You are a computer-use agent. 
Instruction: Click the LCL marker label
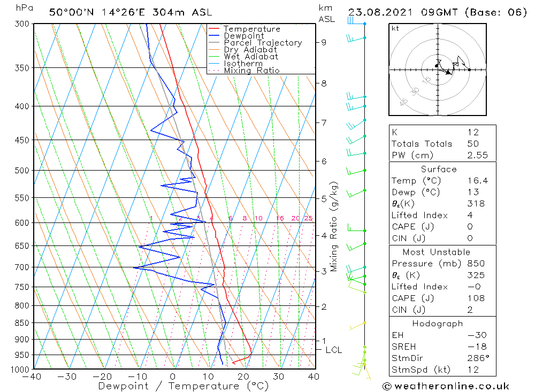pyautogui.click(x=333, y=350)
